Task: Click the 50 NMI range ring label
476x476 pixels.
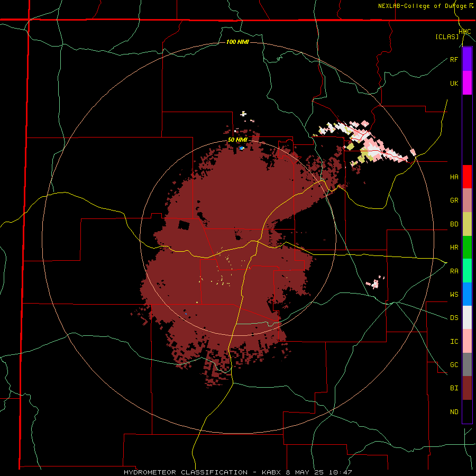Action: pos(237,140)
